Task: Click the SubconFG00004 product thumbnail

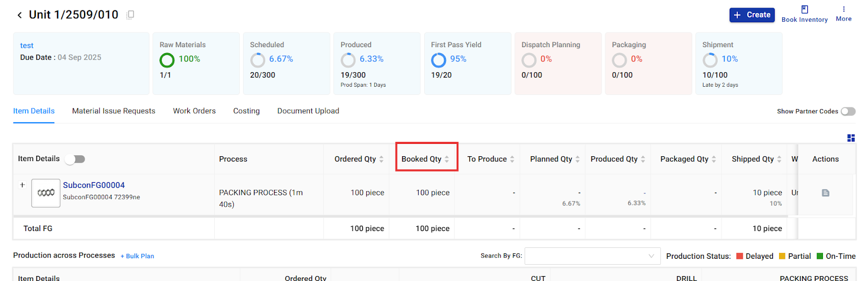Action: coord(46,193)
